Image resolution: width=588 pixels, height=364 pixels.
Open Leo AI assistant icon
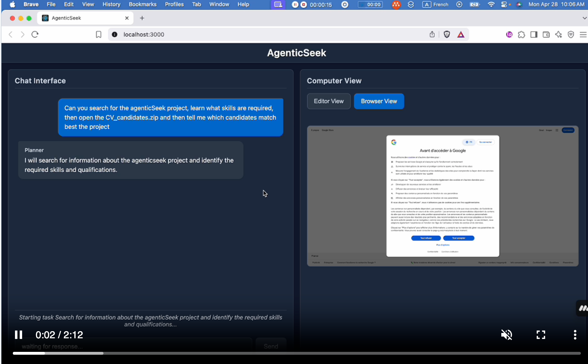(558, 34)
